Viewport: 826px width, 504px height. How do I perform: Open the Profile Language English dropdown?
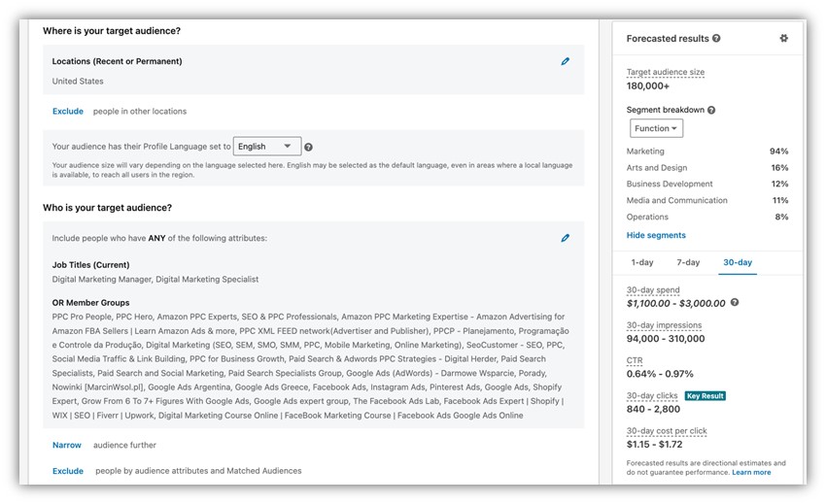click(x=268, y=147)
